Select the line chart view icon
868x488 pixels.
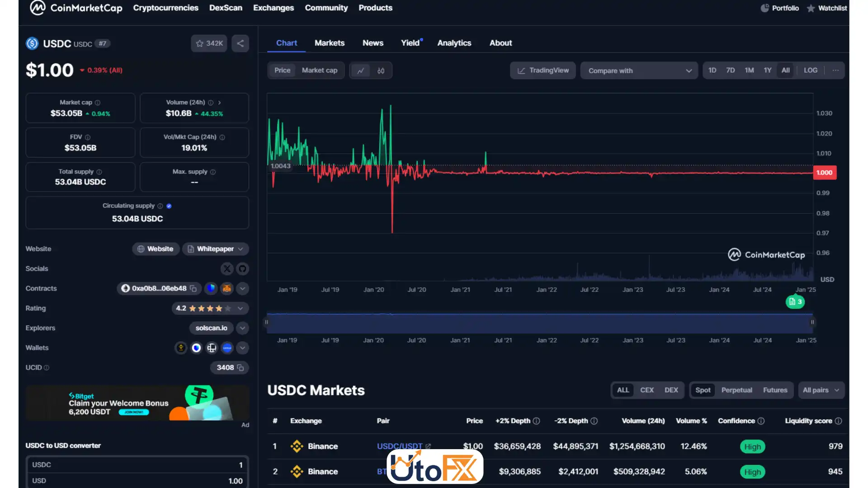coord(361,70)
